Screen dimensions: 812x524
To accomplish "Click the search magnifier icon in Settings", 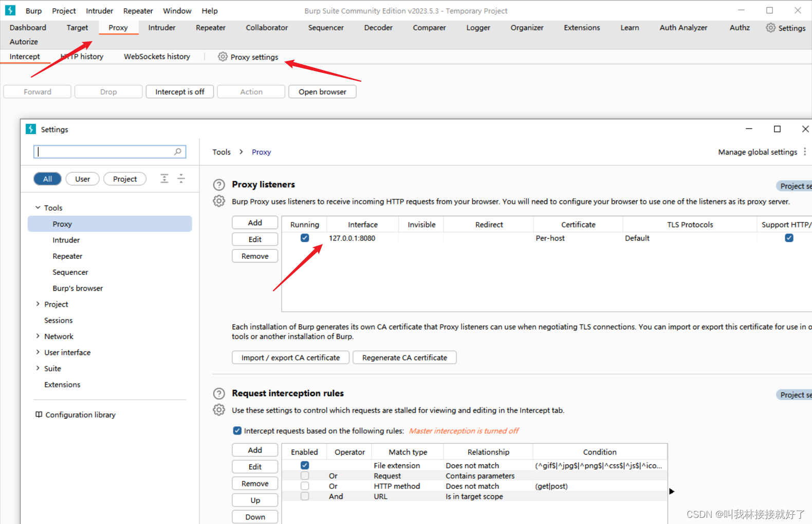I will click(x=178, y=152).
